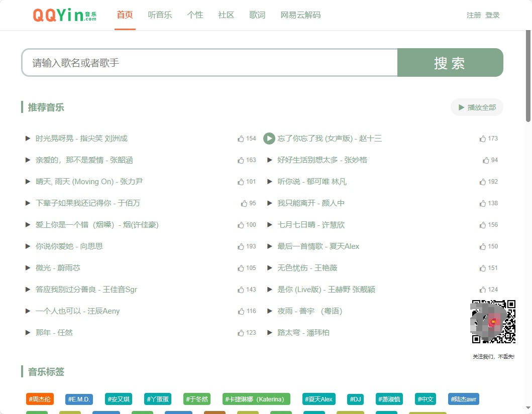Play the song 时光晃呀晃 with its triangle icon

(28, 139)
